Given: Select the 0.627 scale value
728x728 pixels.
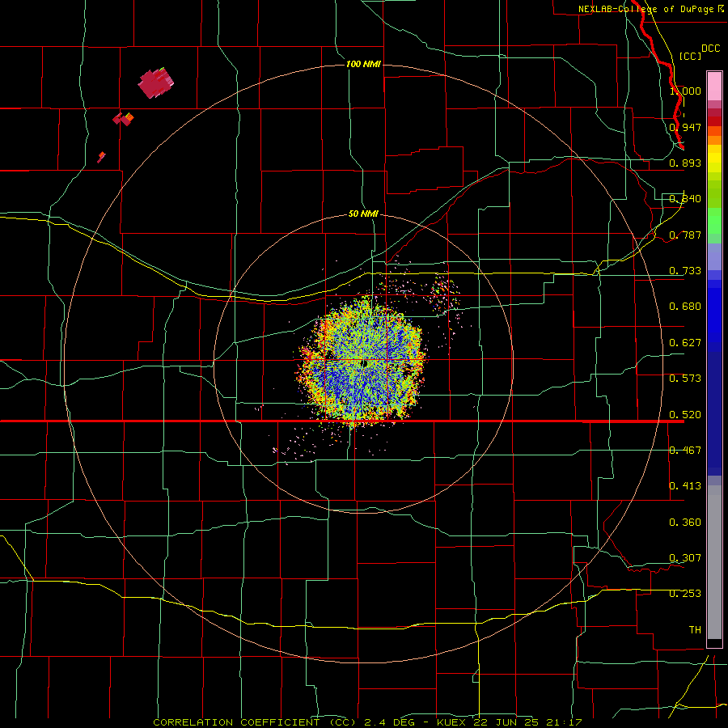Looking at the screenshot, I should tap(685, 343).
